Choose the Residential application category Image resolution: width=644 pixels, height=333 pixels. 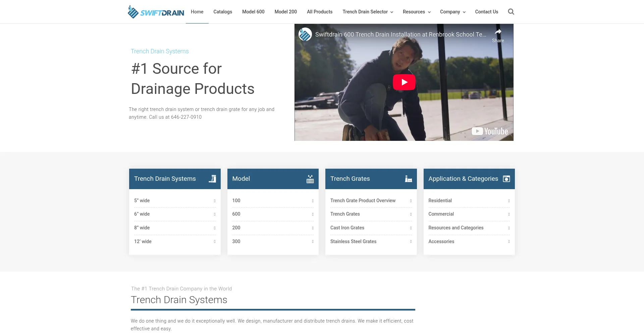pos(440,201)
